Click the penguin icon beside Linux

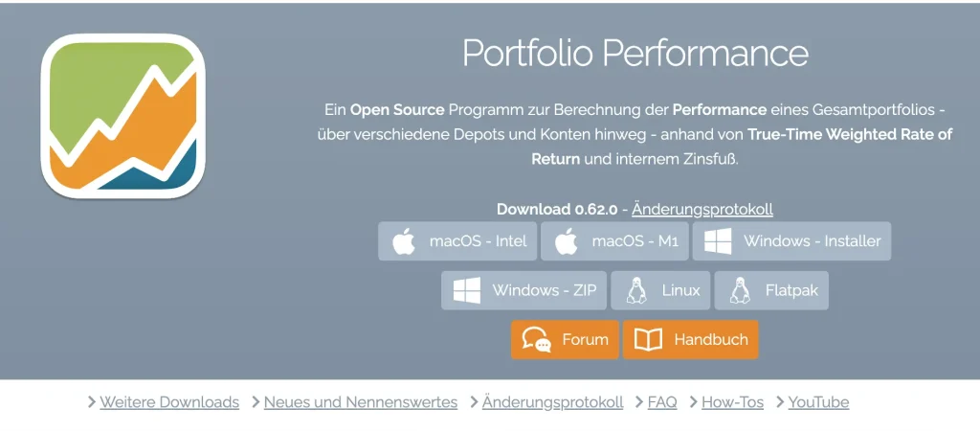[636, 290]
